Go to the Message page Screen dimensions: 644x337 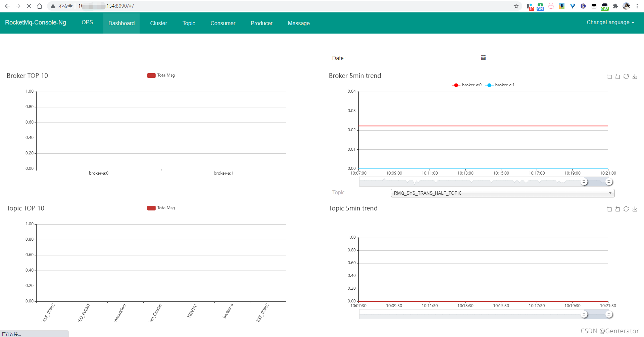299,23
